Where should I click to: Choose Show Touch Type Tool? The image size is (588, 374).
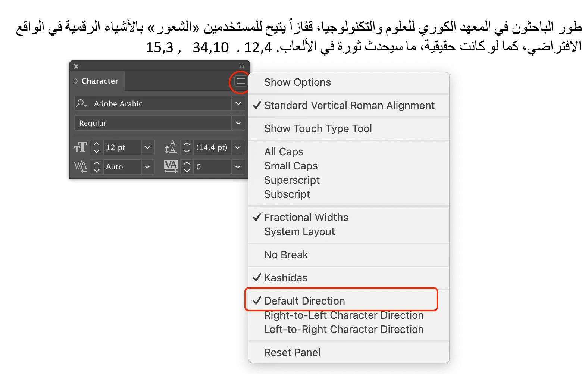[x=348, y=128]
